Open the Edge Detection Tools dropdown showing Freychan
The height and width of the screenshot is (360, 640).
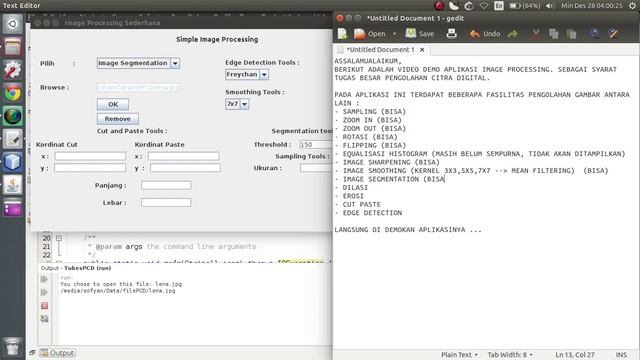click(247, 74)
